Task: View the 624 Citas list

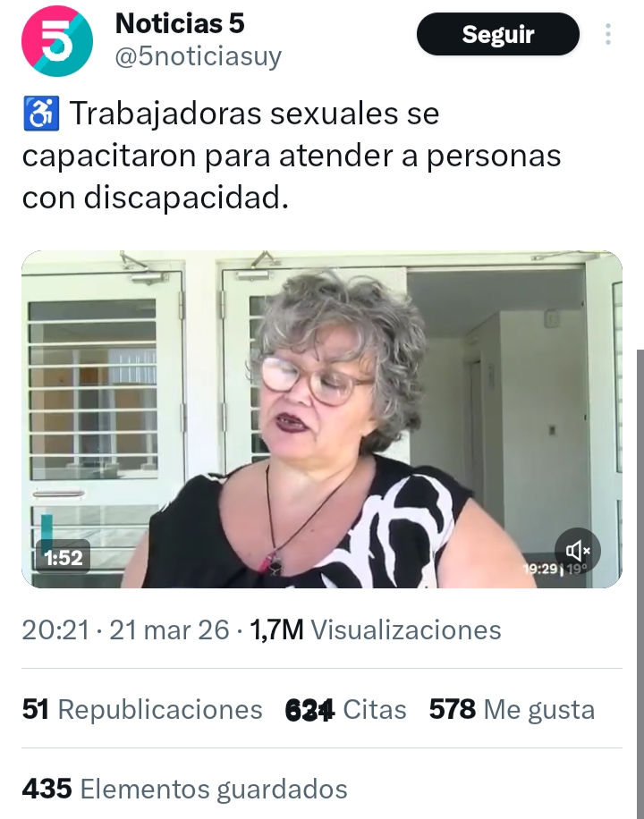Action: point(345,709)
